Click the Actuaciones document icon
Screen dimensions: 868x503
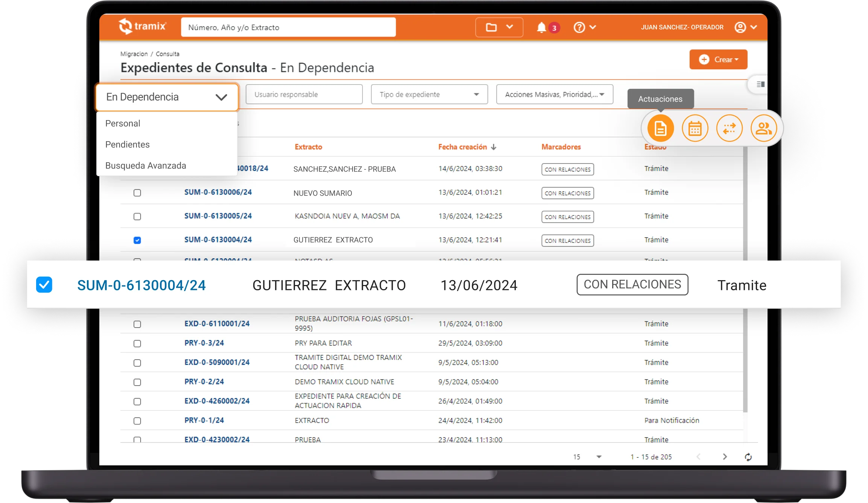pos(660,128)
